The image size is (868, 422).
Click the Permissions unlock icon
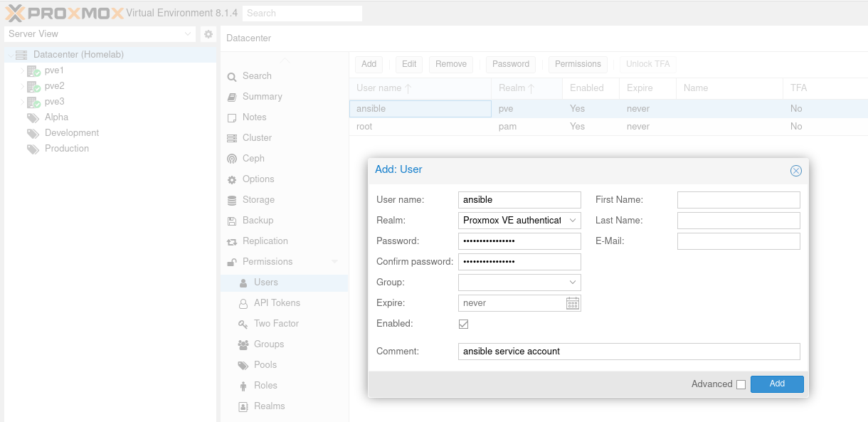(x=232, y=262)
